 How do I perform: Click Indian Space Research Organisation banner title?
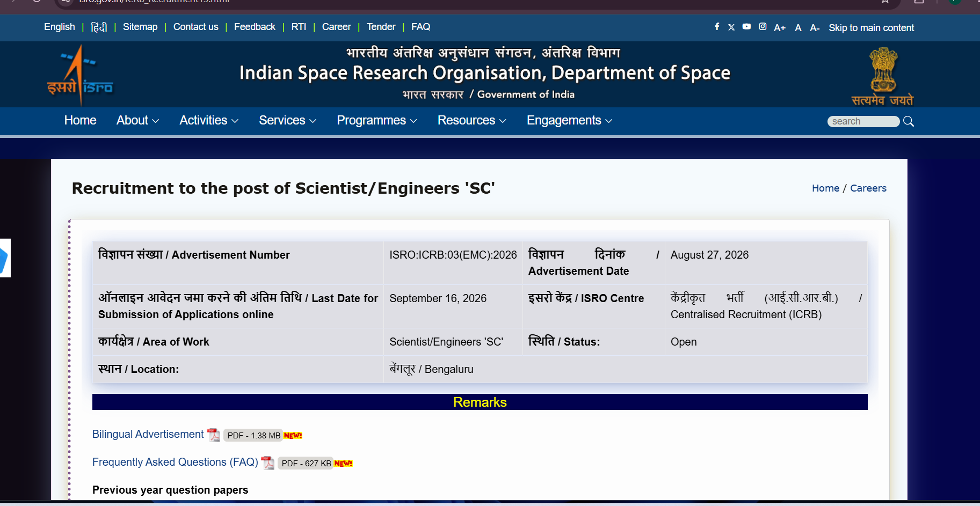pos(485,73)
